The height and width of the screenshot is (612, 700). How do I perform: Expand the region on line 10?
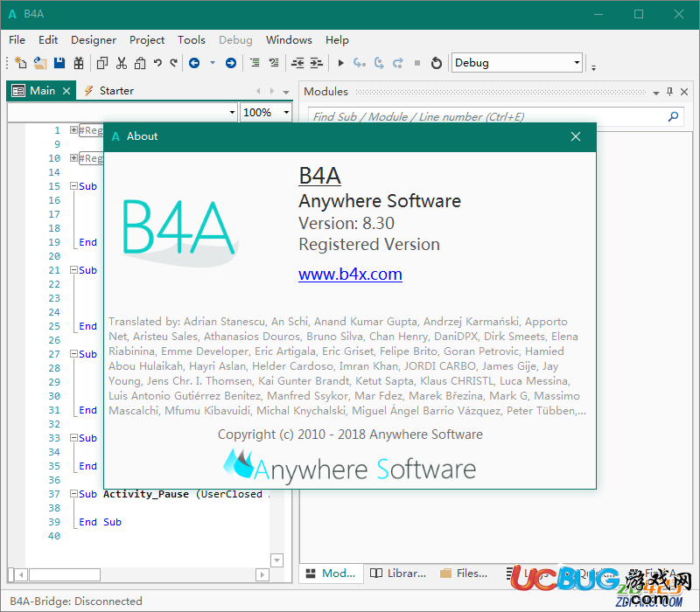[73, 158]
